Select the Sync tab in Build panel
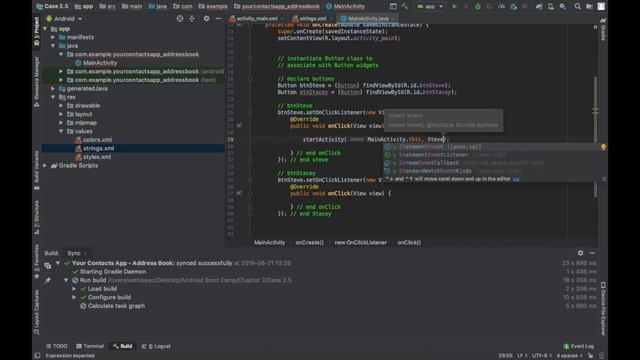 click(x=74, y=253)
